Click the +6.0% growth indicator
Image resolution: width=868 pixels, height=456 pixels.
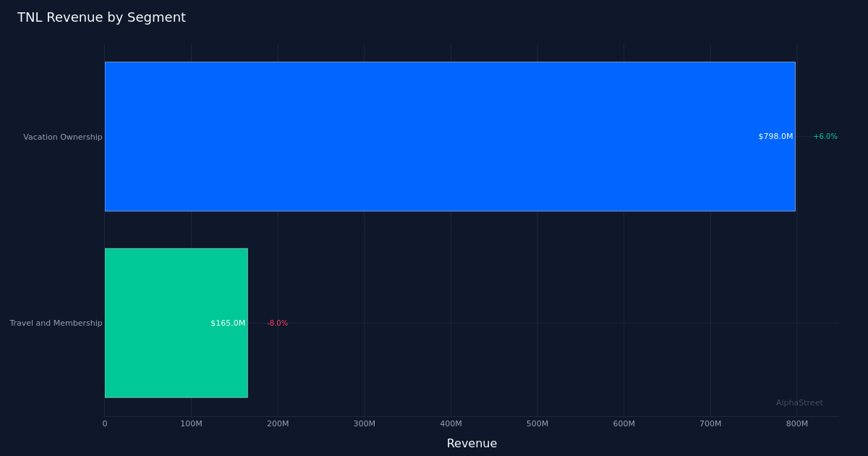(x=825, y=136)
